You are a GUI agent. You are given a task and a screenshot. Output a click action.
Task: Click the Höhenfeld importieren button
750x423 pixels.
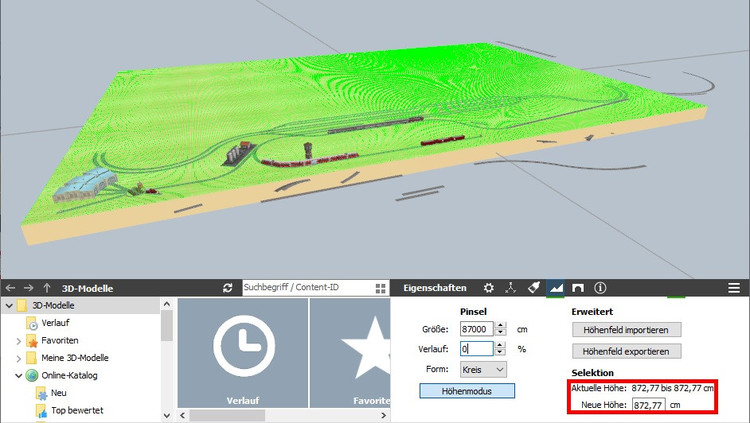[x=627, y=329]
